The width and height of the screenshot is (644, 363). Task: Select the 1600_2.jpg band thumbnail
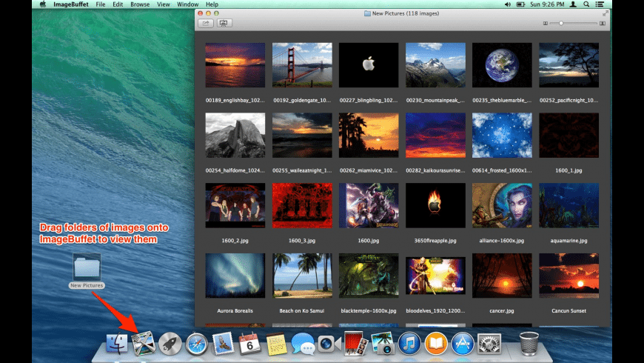tap(235, 205)
